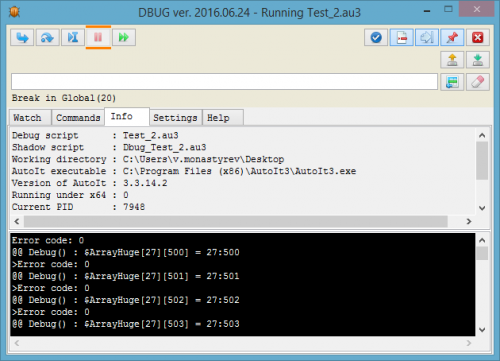Viewport: 500px width, 361px height.
Task: Switch to the Help tab
Action: click(223, 118)
